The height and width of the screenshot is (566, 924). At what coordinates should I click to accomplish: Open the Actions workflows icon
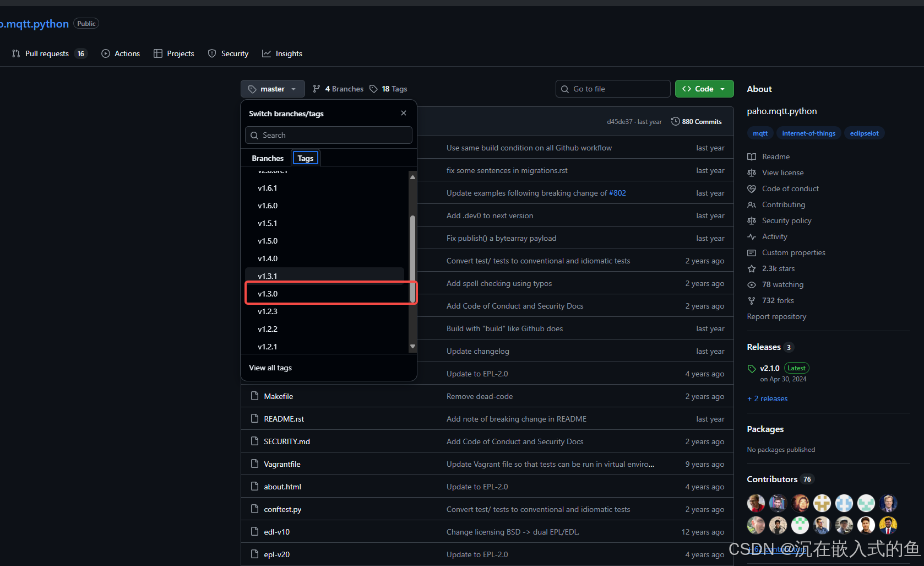(105, 53)
